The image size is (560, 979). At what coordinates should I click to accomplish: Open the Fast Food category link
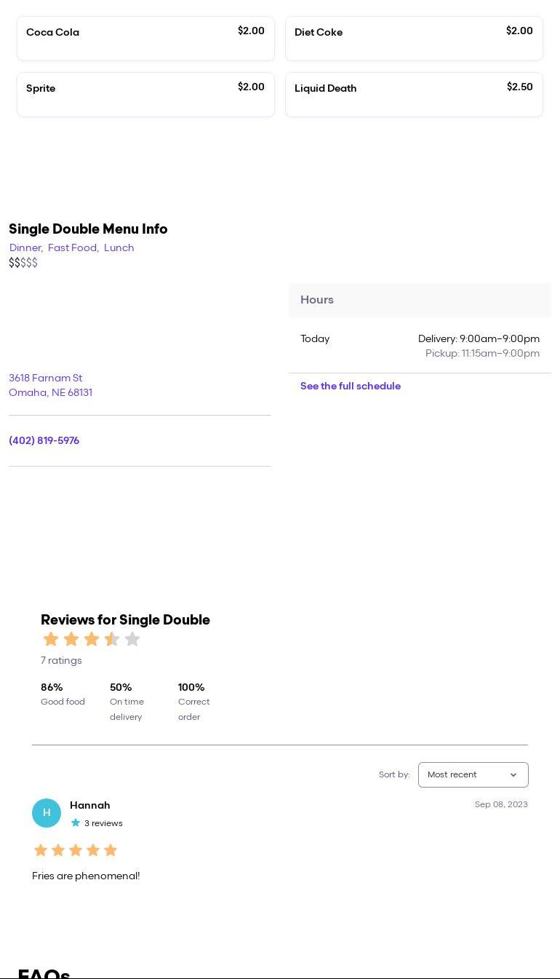[73, 248]
